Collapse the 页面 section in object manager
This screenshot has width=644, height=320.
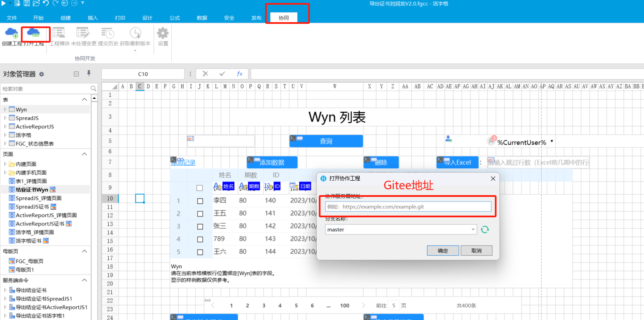click(x=84, y=154)
